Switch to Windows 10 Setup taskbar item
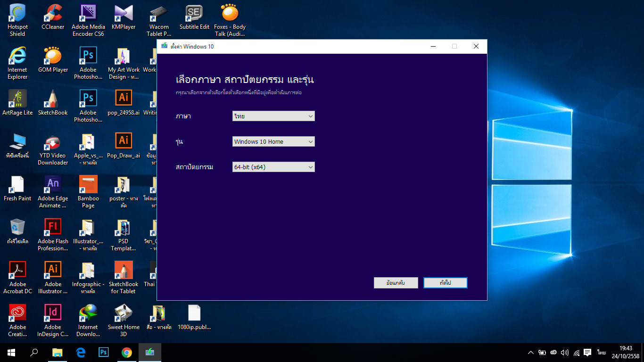 (x=150, y=352)
